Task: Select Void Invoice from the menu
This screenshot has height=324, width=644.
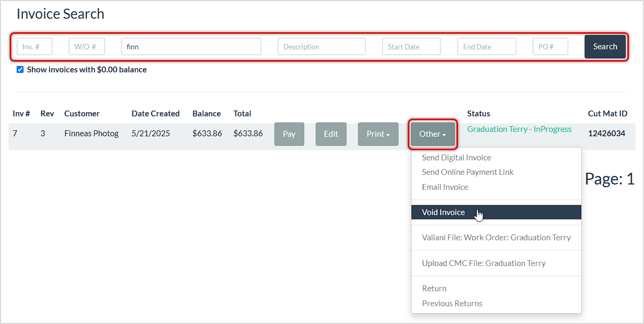Action: pyautogui.click(x=443, y=212)
